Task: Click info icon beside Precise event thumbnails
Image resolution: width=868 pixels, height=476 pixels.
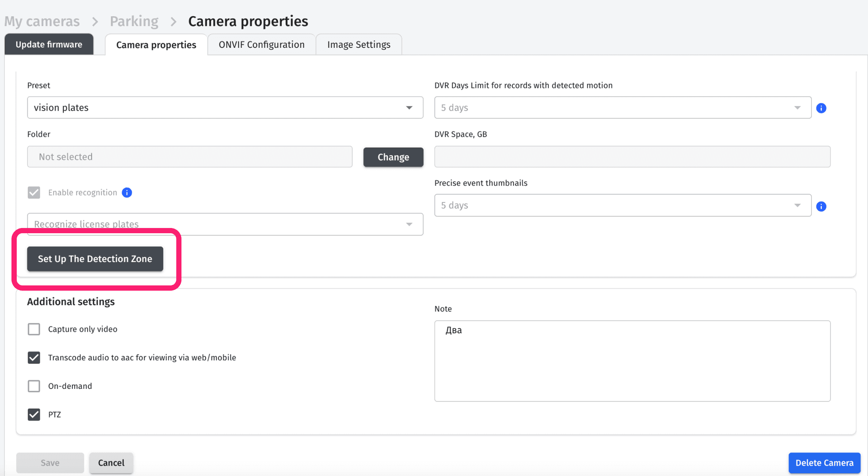Action: (821, 206)
